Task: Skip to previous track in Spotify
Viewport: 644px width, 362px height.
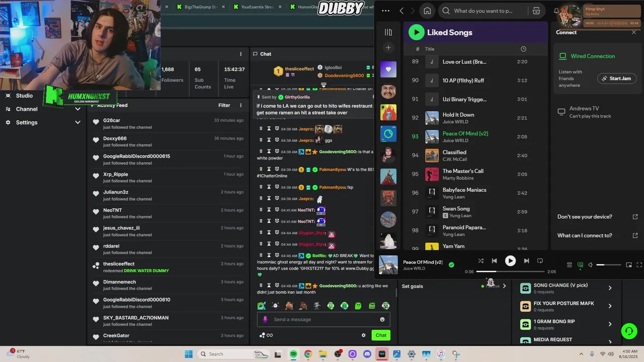Action: pos(494,261)
